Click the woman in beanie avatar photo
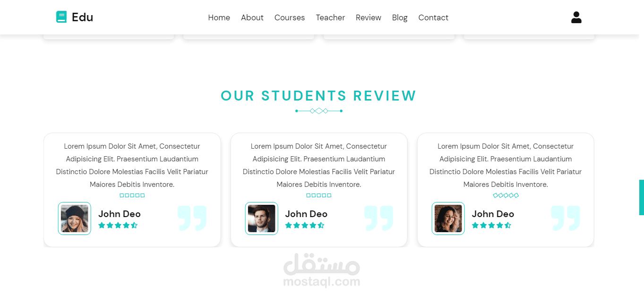Image resolution: width=644 pixels, height=294 pixels. [x=75, y=218]
